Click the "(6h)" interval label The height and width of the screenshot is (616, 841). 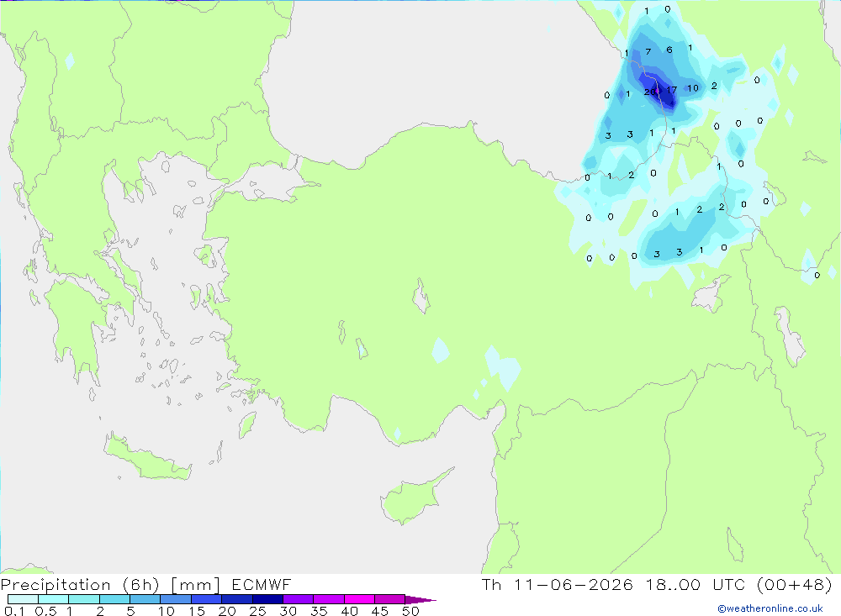[x=140, y=585]
